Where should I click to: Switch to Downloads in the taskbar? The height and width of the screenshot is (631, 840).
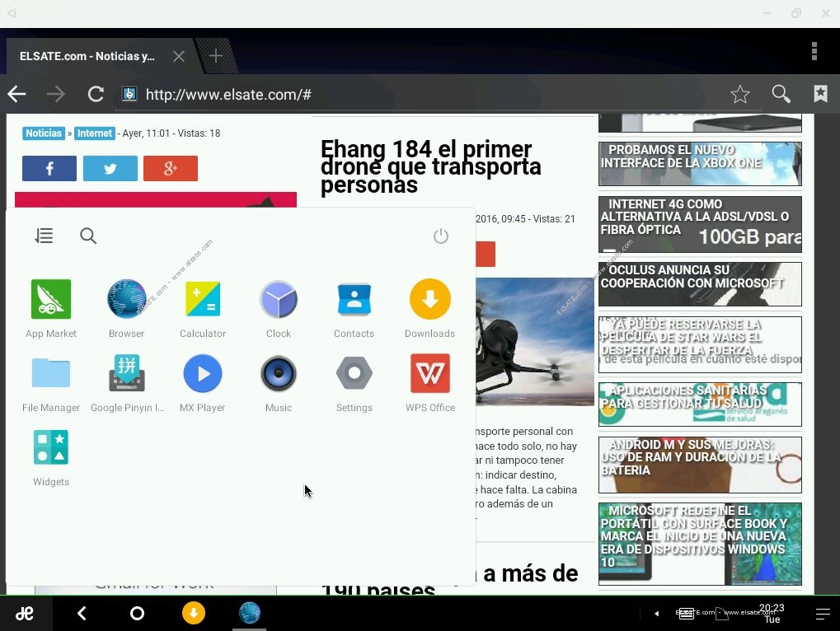pyautogui.click(x=194, y=614)
